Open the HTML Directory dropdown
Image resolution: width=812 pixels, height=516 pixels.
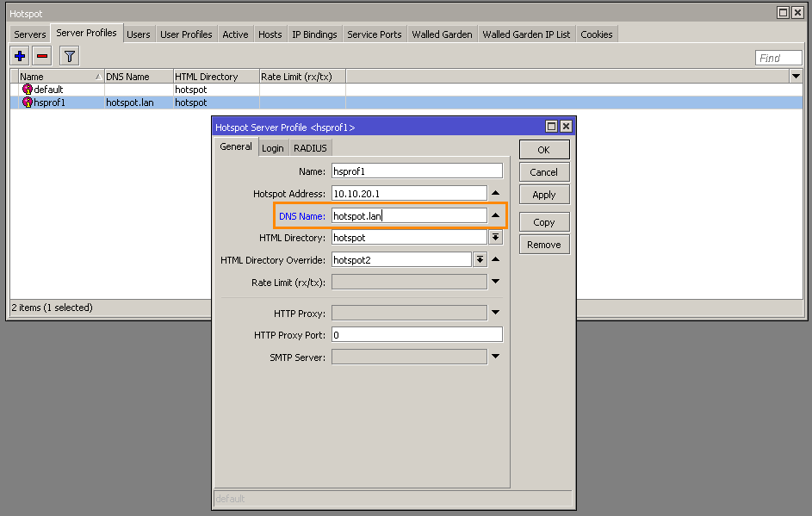pos(496,237)
